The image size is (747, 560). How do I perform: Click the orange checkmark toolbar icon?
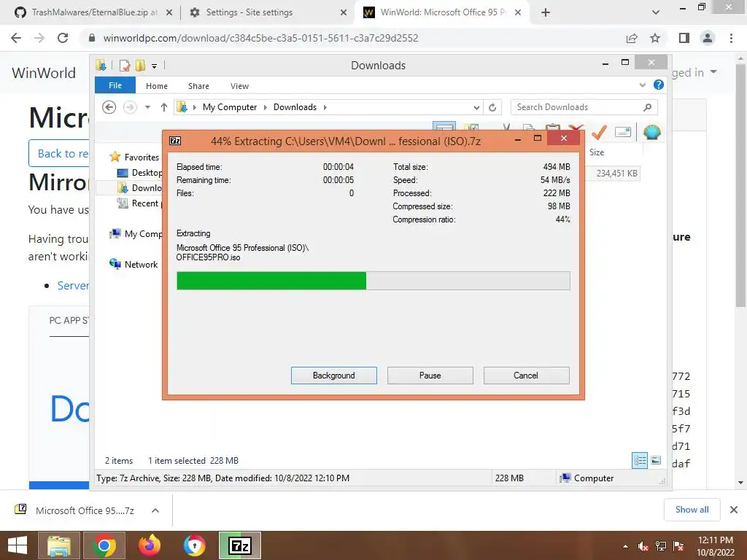pyautogui.click(x=600, y=132)
